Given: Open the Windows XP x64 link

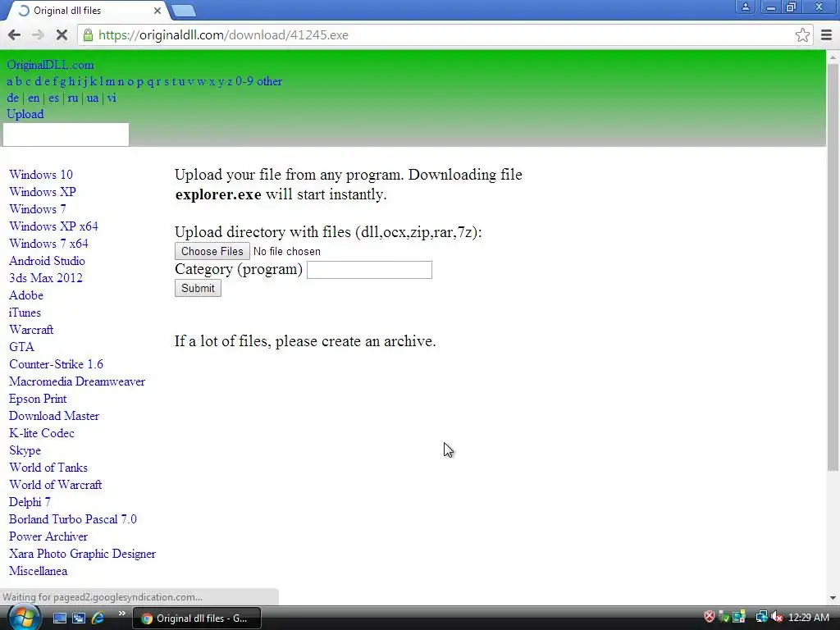Looking at the screenshot, I should click(53, 226).
